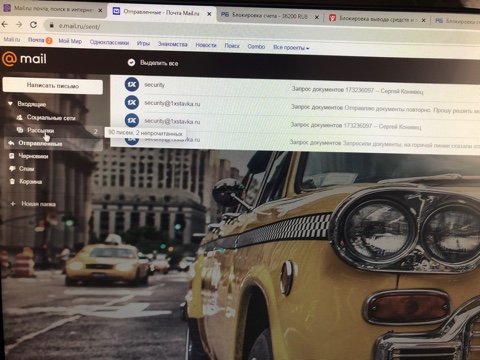Open the Одноклассники link
Image resolution: width=480 pixels, height=360 pixels.
point(109,42)
